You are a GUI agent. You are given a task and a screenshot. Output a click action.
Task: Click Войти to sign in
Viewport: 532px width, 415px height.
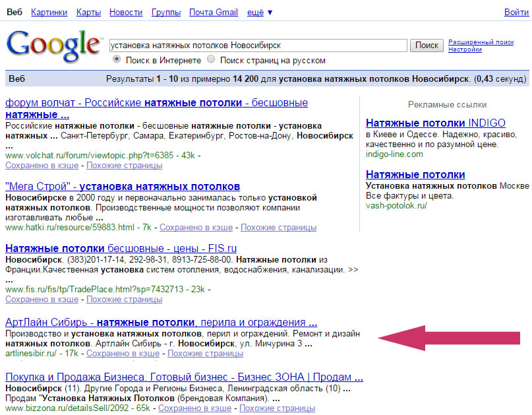point(516,13)
